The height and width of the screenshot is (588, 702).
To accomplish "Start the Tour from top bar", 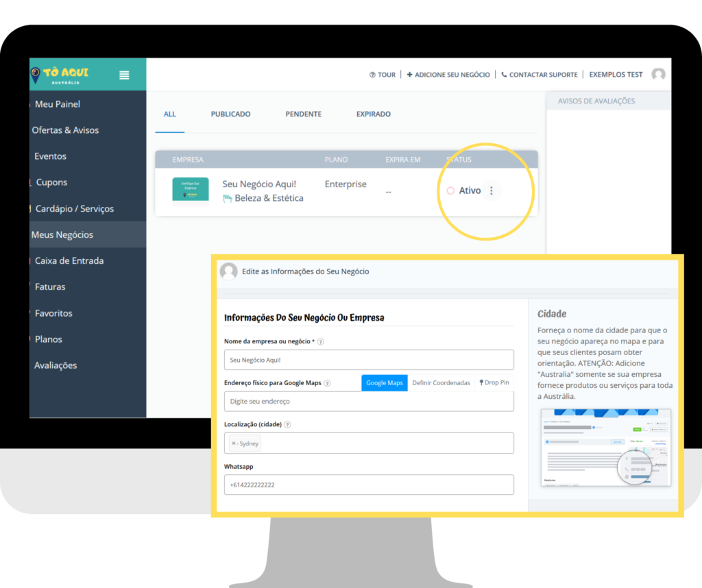I will point(383,75).
